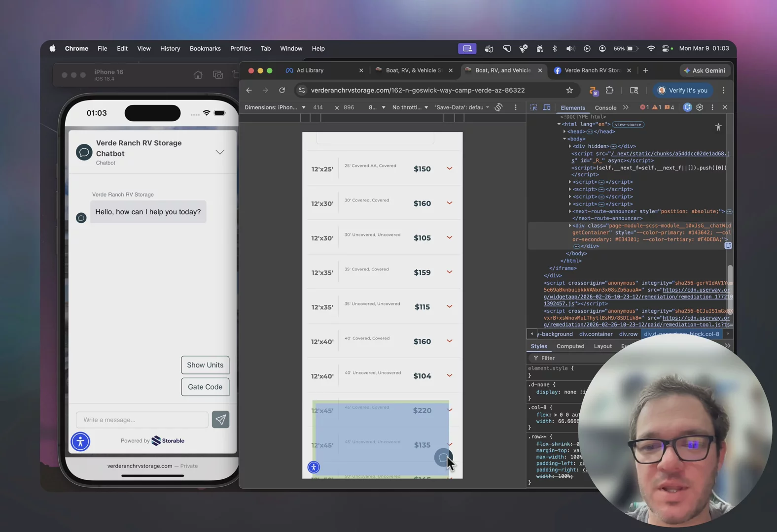The width and height of the screenshot is (777, 532).
Task: Expand the head element in DOM tree
Action: [565, 132]
